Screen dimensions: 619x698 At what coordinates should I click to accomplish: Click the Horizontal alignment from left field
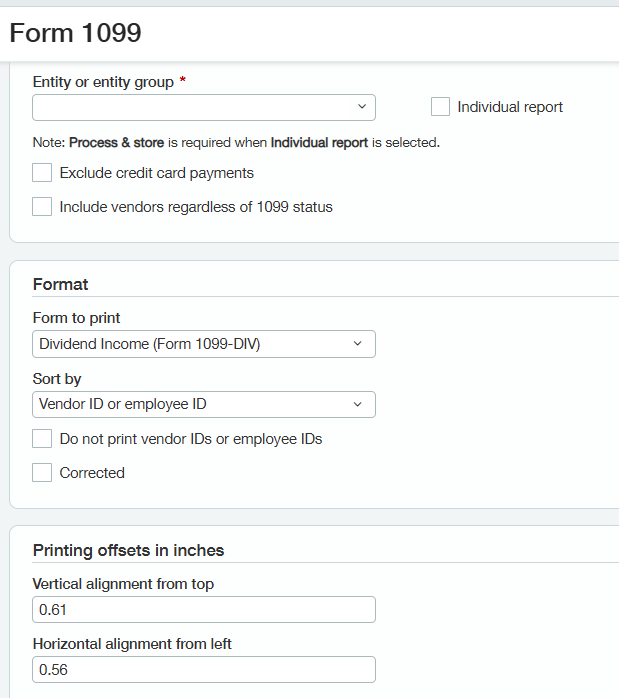pyautogui.click(x=204, y=670)
